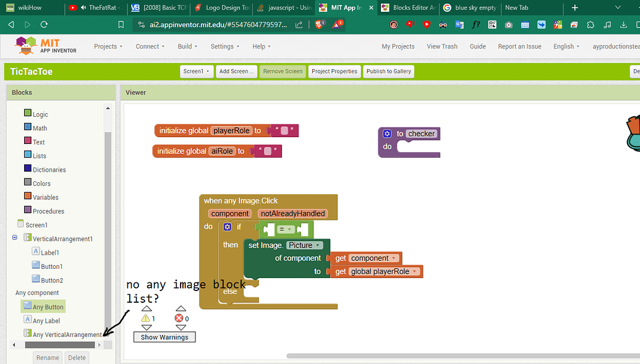640x364 pixels.
Task: Click Show Warnings button
Action: click(x=164, y=337)
